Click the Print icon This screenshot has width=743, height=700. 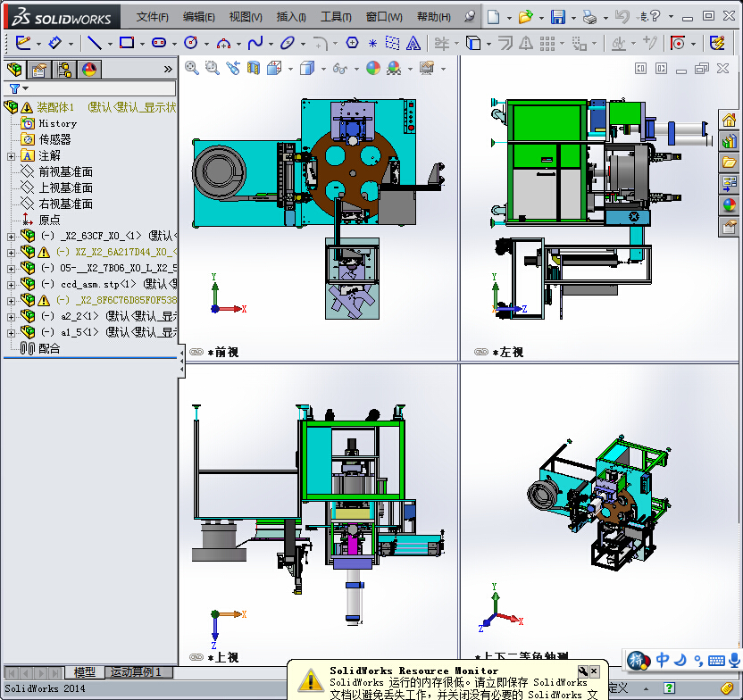tap(590, 17)
